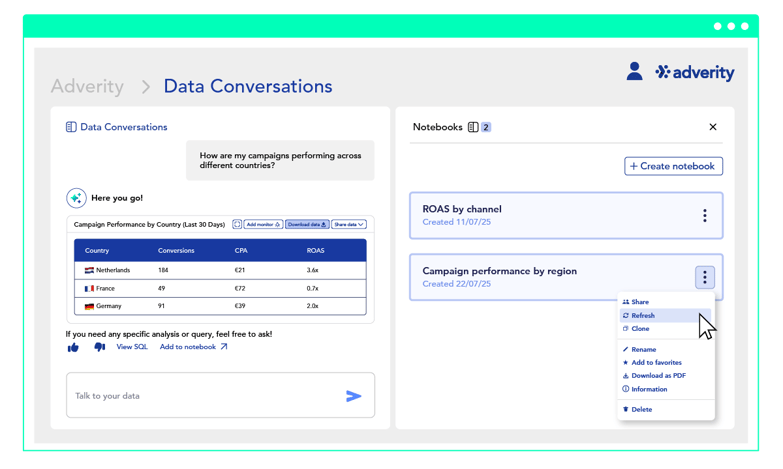Select Add to favorites menu entry

pyautogui.click(x=656, y=362)
